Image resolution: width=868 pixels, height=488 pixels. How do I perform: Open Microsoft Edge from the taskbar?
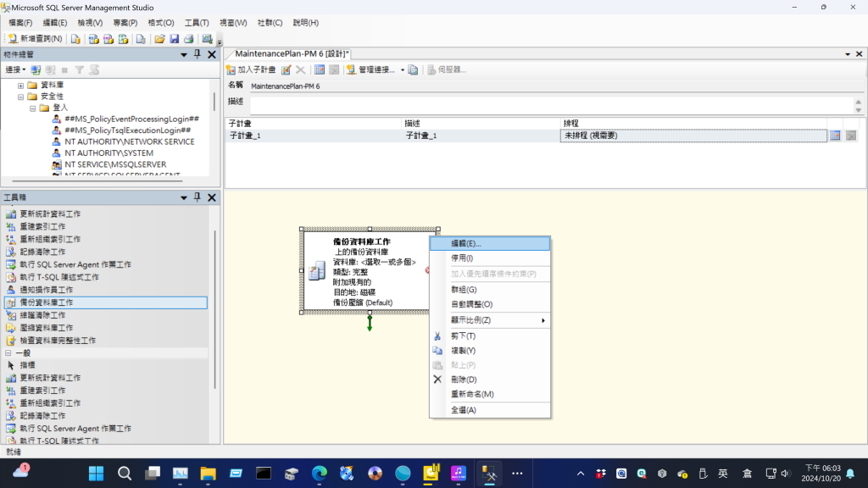point(319,473)
